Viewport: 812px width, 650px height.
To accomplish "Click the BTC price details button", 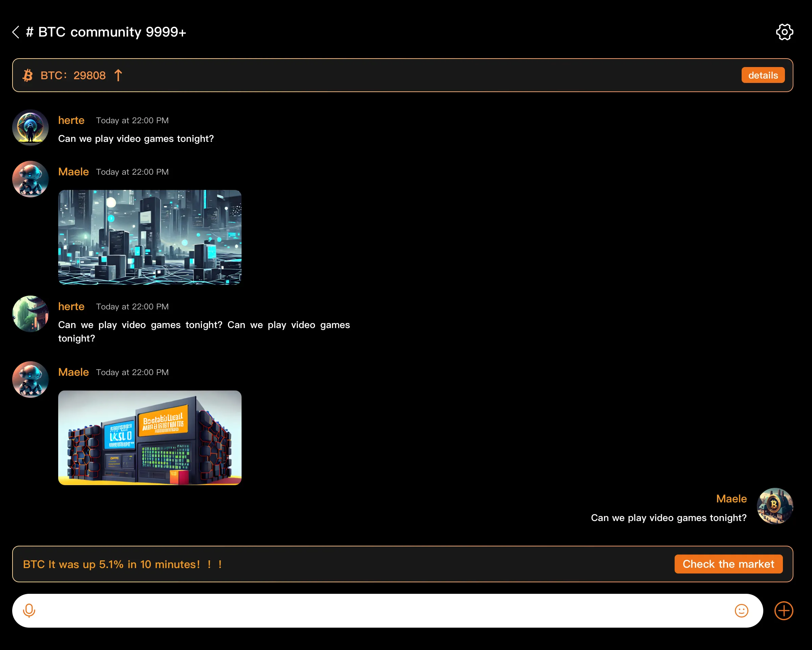I will click(764, 75).
